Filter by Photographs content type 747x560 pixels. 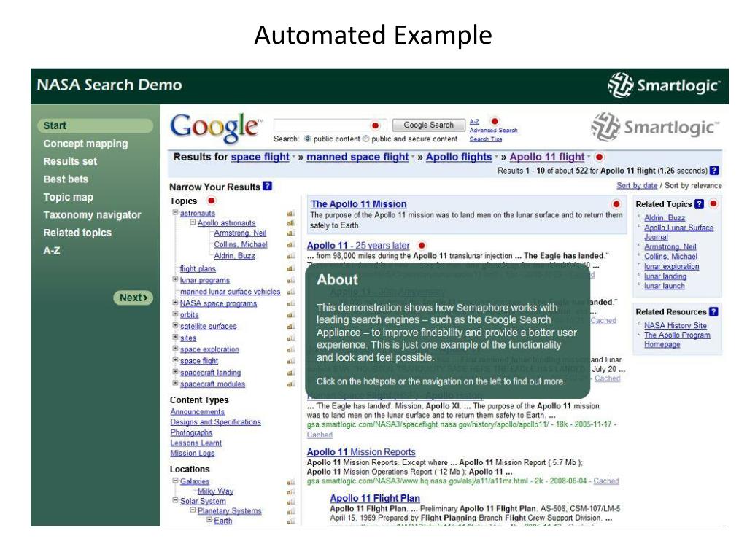click(192, 432)
